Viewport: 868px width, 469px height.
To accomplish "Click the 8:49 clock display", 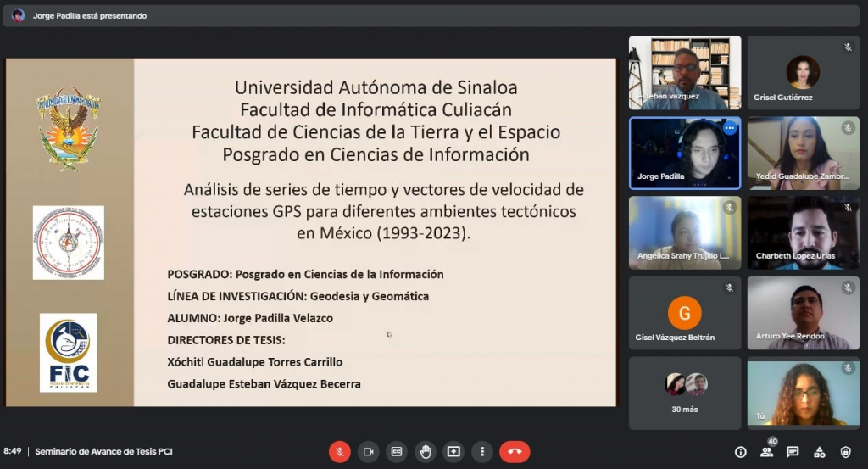I will coord(12,451).
